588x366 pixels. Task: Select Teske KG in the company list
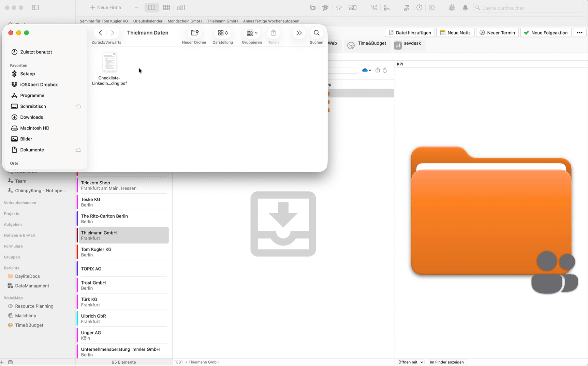coord(123,202)
